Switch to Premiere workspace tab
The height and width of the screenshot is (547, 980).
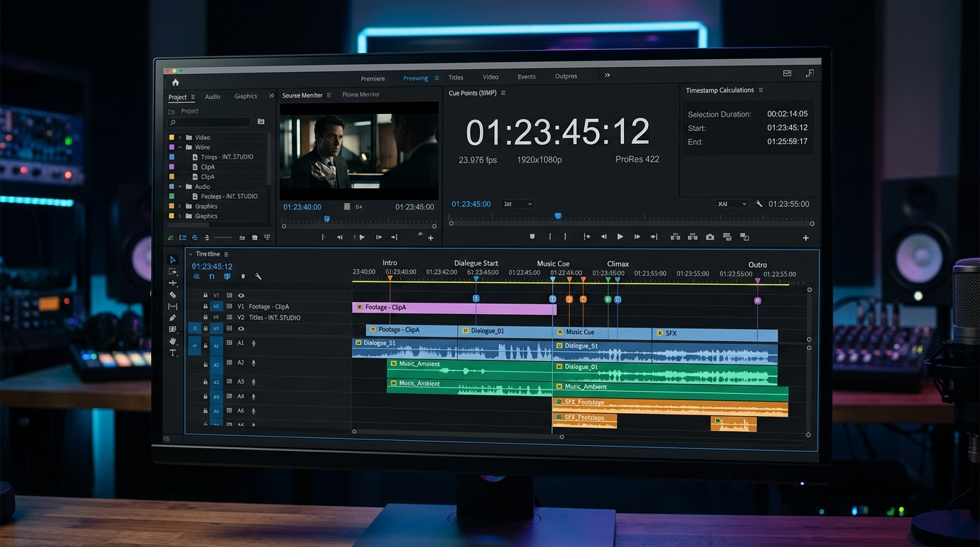pos(372,78)
